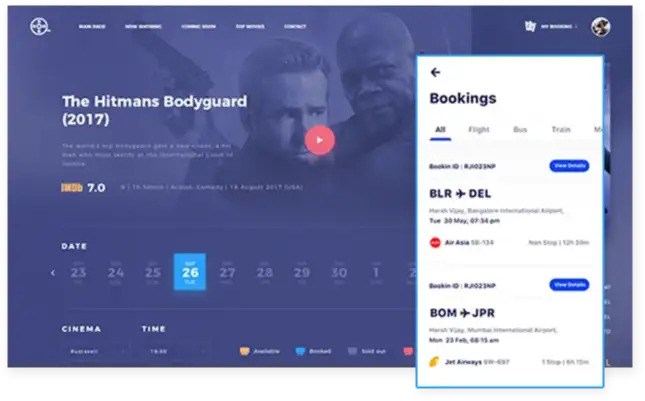Screen dimensions: 645x401
Task: Select date 28 in the date strip
Action: (264, 272)
